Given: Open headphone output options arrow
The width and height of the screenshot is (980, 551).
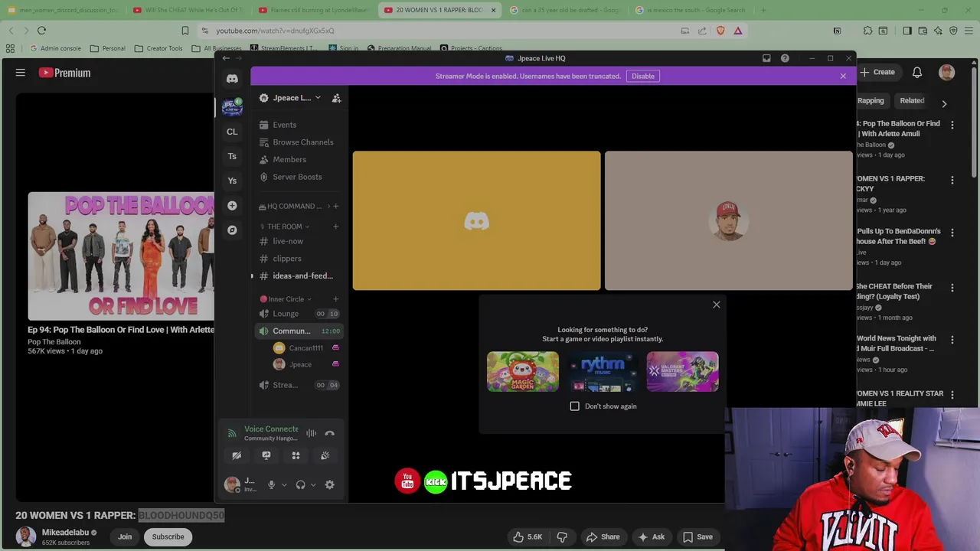Looking at the screenshot, I should tap(313, 484).
